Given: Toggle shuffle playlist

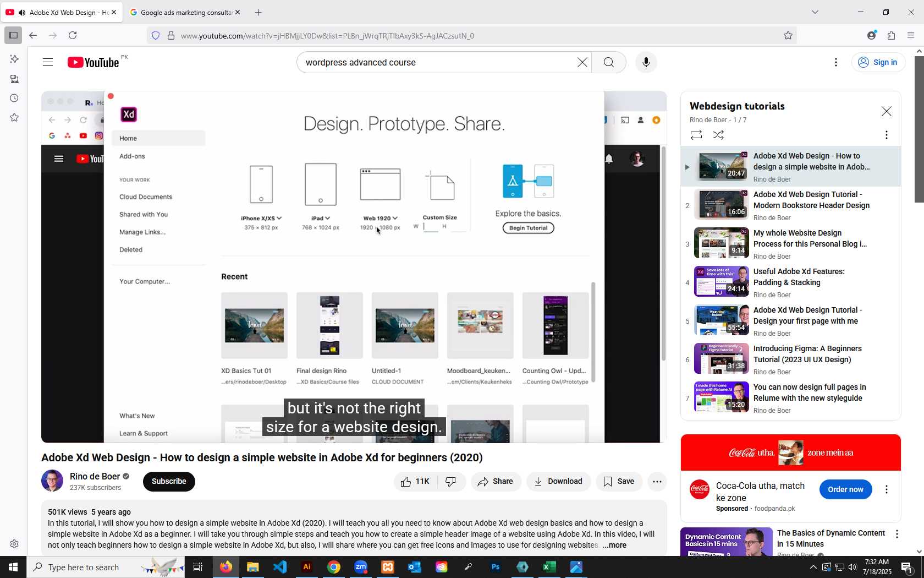Looking at the screenshot, I should click(x=718, y=135).
